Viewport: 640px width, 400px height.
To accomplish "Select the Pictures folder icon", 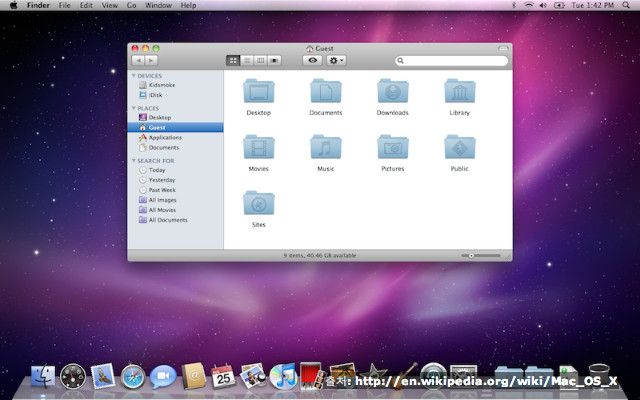I will coord(393,147).
